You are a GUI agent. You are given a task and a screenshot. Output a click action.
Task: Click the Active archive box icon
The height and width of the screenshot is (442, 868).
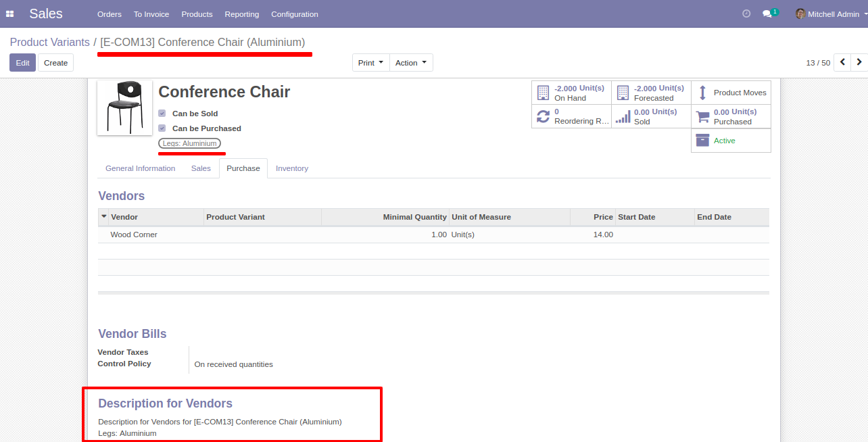click(702, 140)
